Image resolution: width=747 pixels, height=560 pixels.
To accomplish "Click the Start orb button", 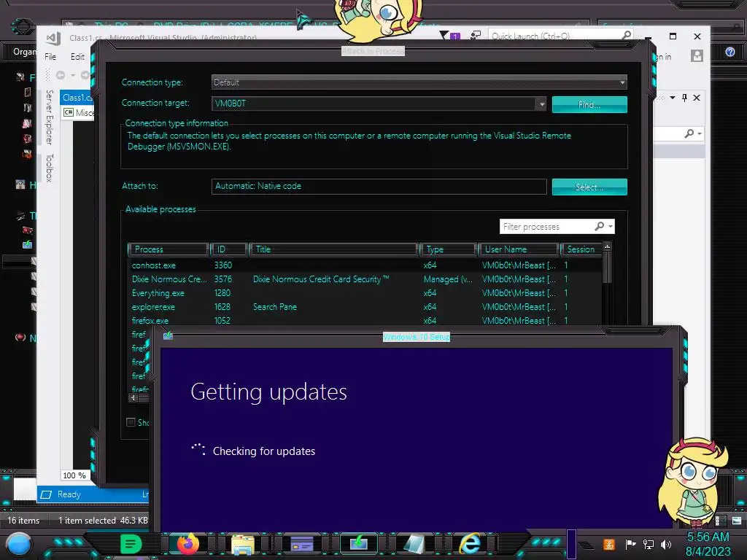I will tap(18, 544).
